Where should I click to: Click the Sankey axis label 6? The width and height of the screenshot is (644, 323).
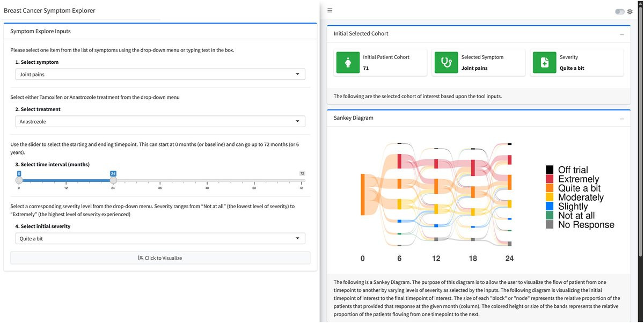point(399,259)
